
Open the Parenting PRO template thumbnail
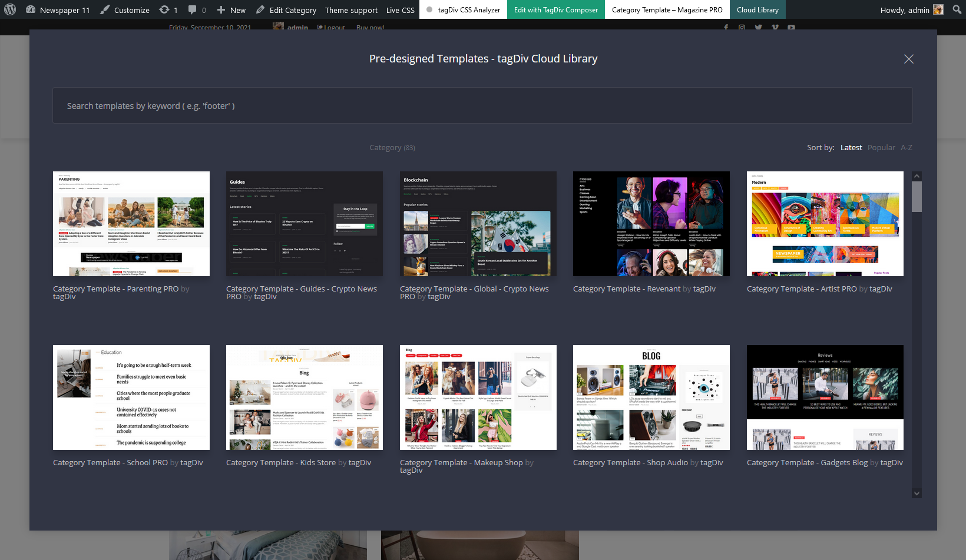point(131,224)
